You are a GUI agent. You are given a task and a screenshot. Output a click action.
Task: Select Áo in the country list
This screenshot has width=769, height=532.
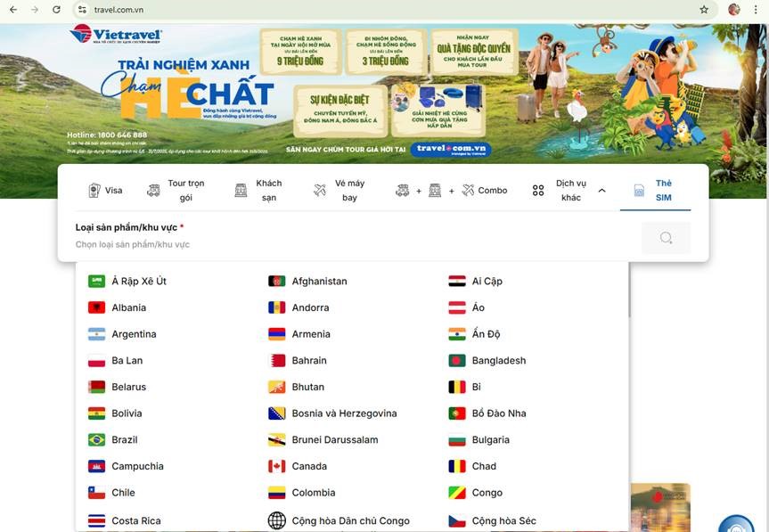click(467, 307)
